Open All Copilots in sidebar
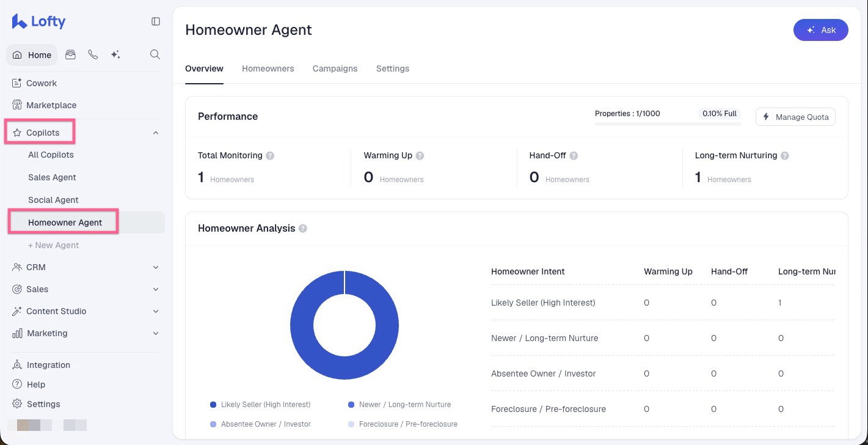868x445 pixels. click(x=51, y=155)
